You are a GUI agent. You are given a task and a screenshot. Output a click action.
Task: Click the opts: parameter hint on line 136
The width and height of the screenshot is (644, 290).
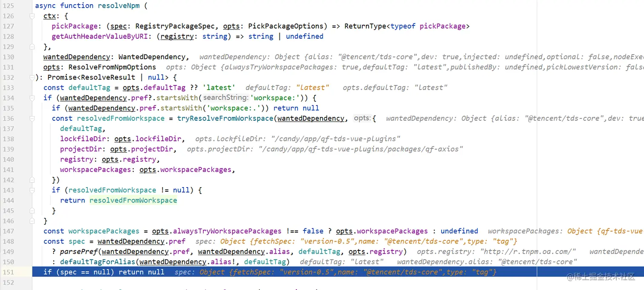(362, 118)
